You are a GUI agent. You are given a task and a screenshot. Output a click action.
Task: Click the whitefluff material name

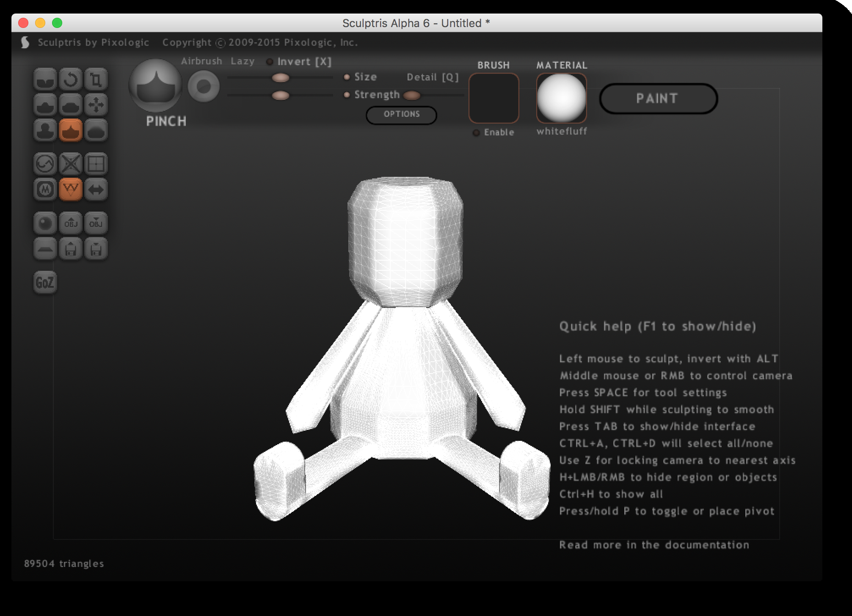[562, 132]
